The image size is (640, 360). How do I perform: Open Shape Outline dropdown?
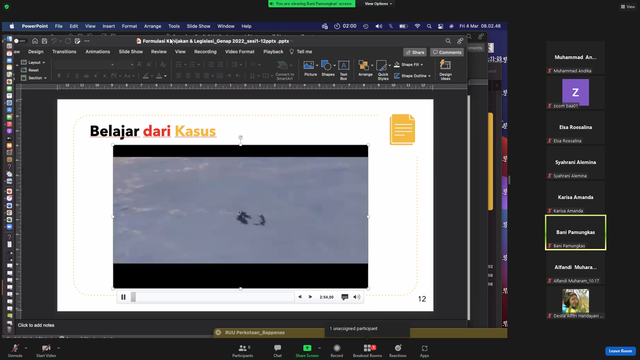coord(412,76)
